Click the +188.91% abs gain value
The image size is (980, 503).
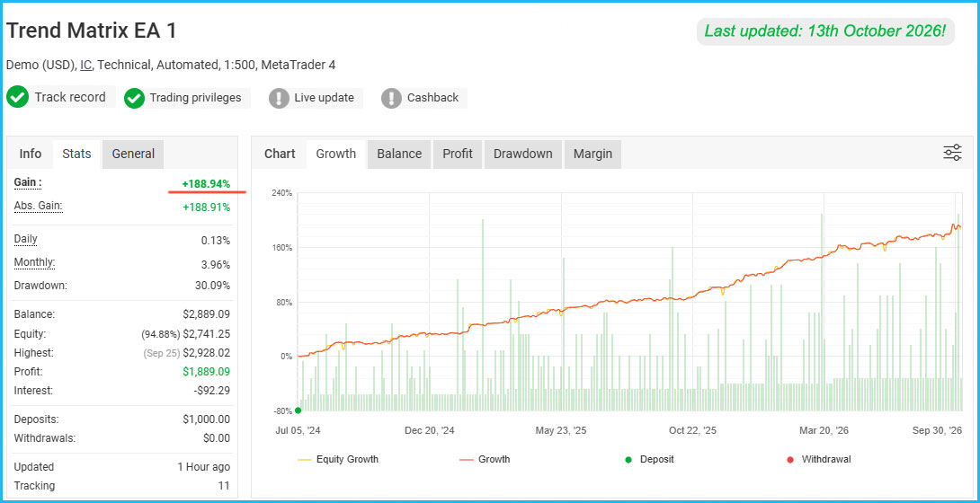coord(206,207)
